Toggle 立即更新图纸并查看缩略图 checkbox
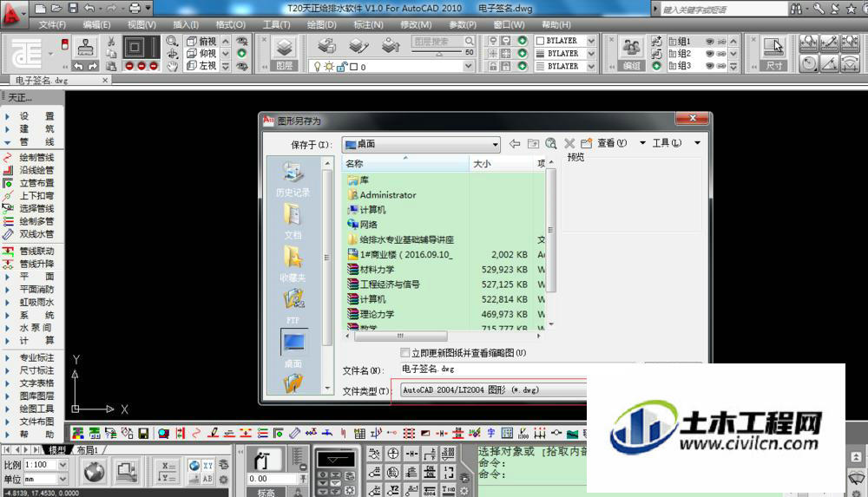The height and width of the screenshot is (497, 868). [405, 352]
